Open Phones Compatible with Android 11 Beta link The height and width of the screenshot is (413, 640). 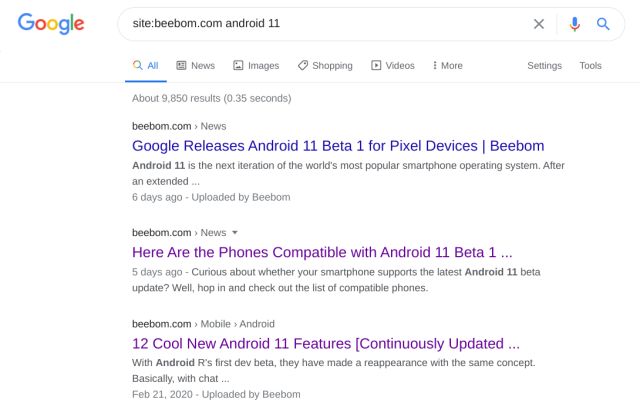click(x=322, y=252)
